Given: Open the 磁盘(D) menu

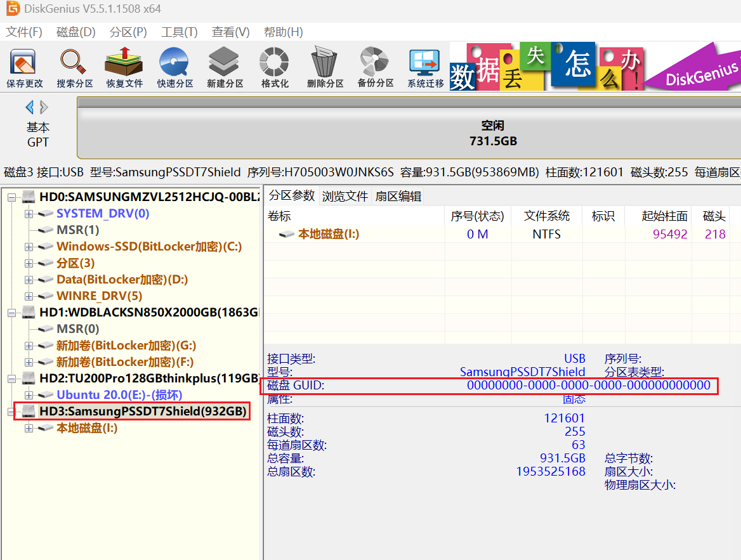Looking at the screenshot, I should click(x=75, y=32).
